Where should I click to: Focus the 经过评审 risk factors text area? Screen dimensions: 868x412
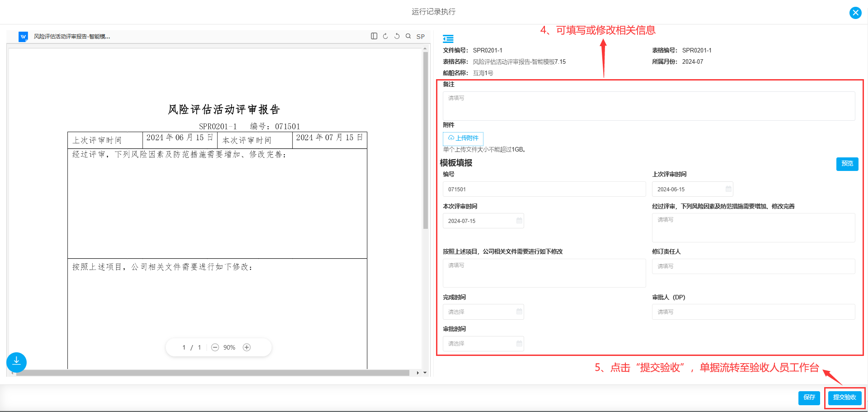click(753, 227)
